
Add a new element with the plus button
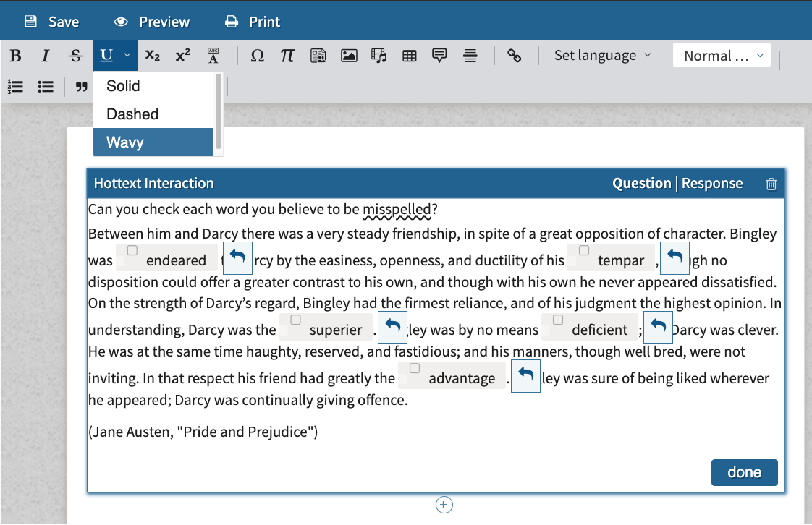(444, 505)
